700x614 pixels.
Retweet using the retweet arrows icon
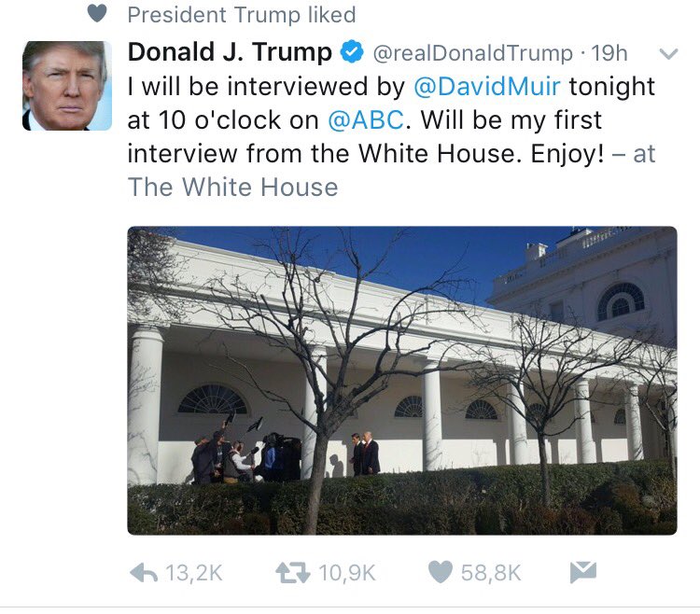click(292, 573)
